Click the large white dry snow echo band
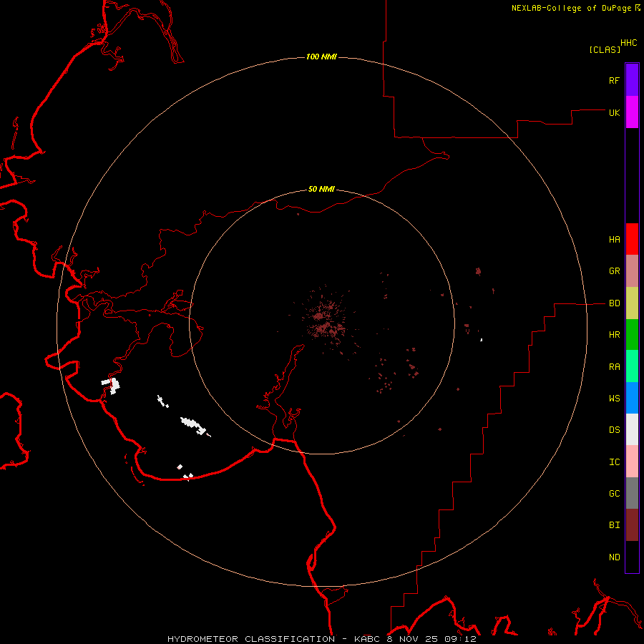644x644 pixels. tap(194, 425)
